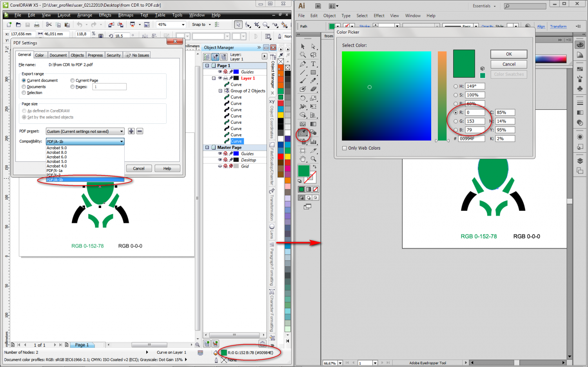Image resolution: width=588 pixels, height=367 pixels.
Task: Select the Paintbrush tool in Illustrator
Action: (x=303, y=81)
